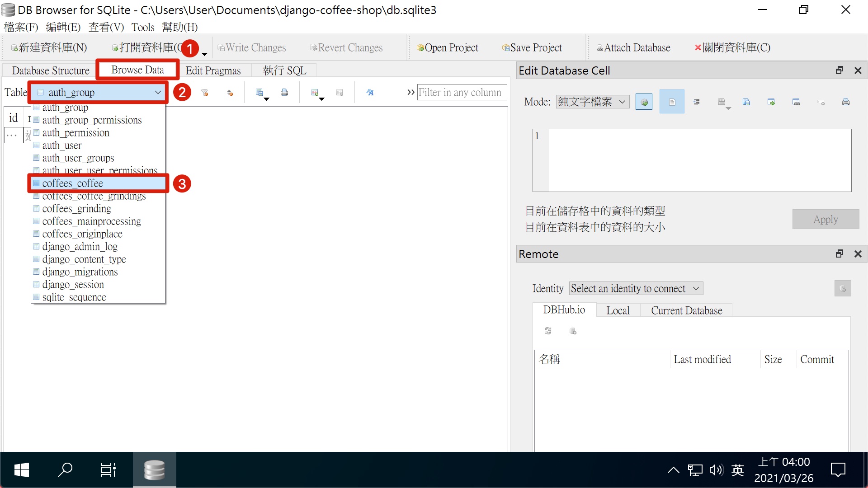
Task: Switch to Edit Pragmas tab
Action: pyautogui.click(x=213, y=70)
